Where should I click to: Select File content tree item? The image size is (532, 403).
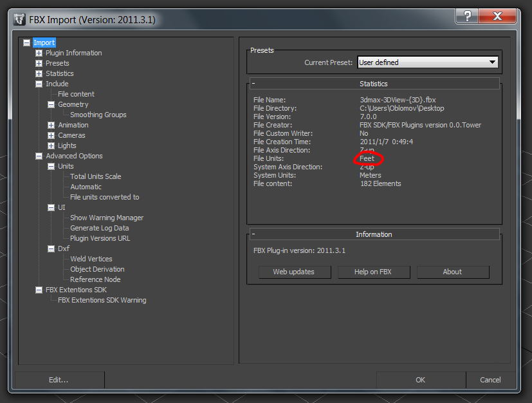click(76, 94)
